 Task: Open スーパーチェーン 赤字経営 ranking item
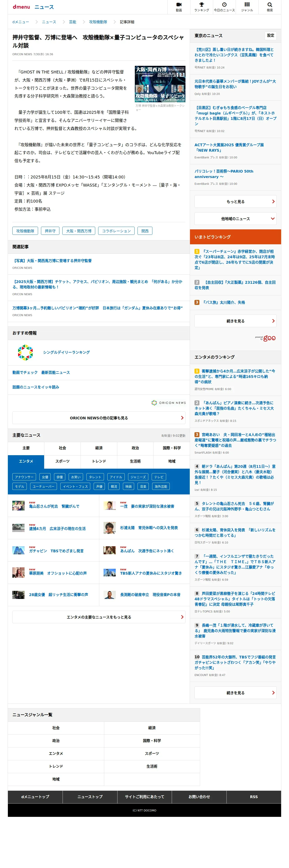pyautogui.click(x=235, y=259)
